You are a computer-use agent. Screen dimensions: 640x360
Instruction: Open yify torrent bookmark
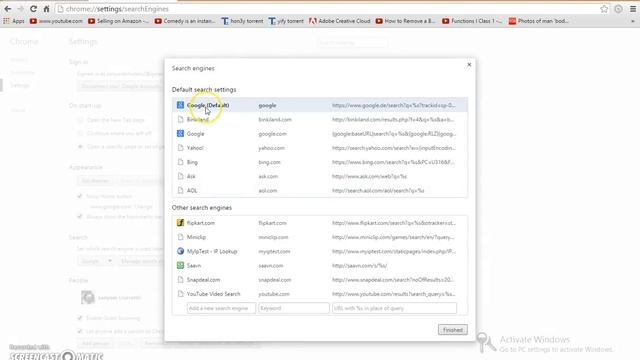point(286,21)
